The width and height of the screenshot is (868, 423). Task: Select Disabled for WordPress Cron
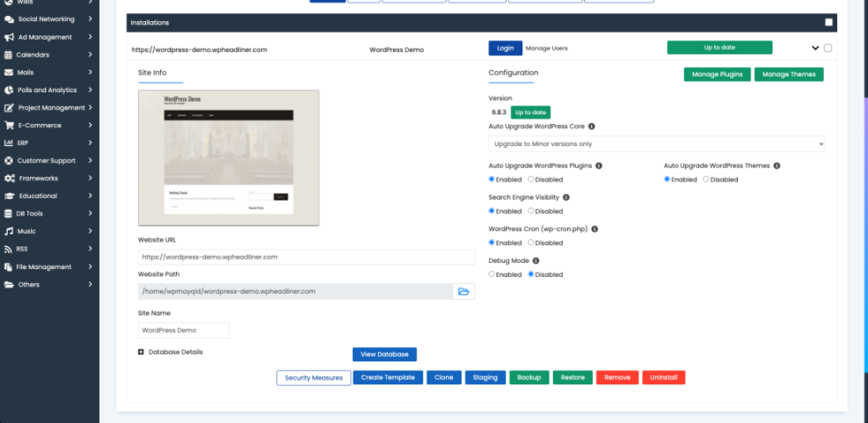tap(531, 243)
